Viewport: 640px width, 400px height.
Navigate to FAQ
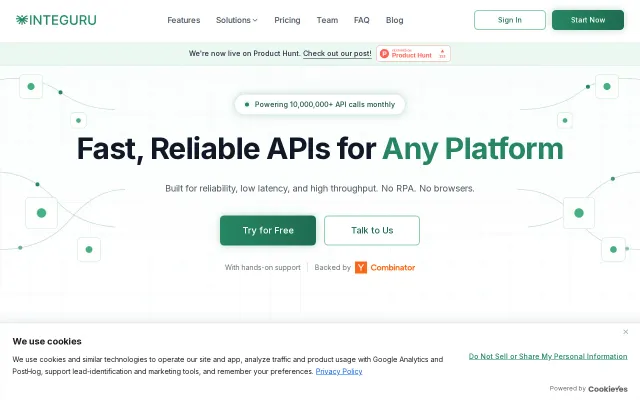coord(362,20)
